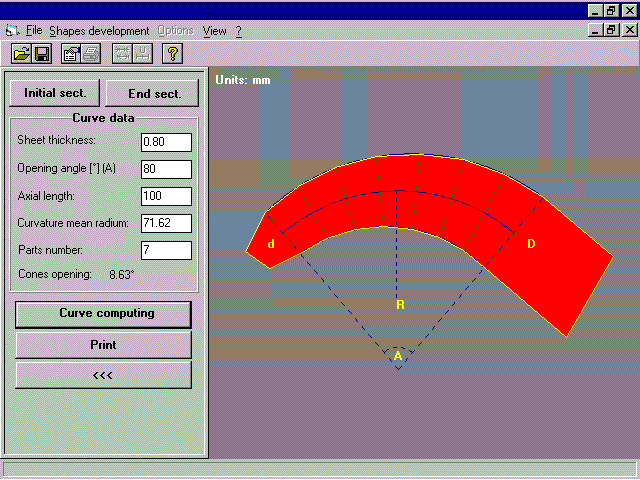Click the greyed printer toolbar icon
This screenshot has width=640, height=480.
point(91,53)
